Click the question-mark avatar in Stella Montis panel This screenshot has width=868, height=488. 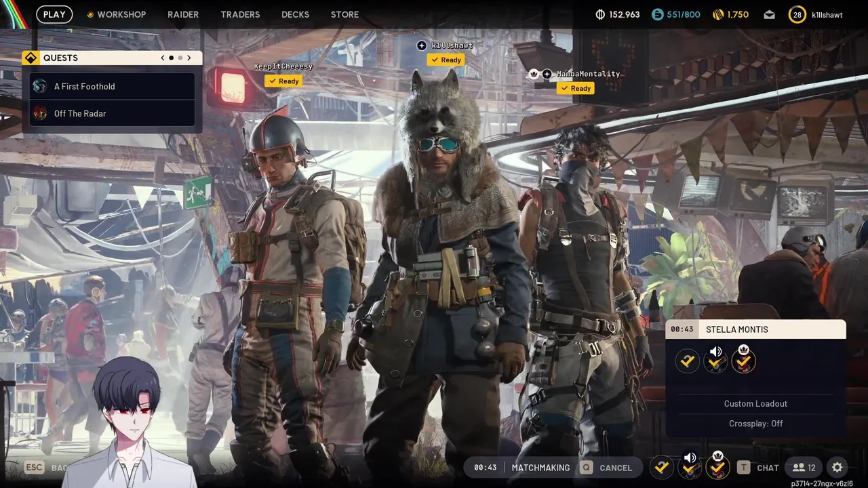click(688, 361)
